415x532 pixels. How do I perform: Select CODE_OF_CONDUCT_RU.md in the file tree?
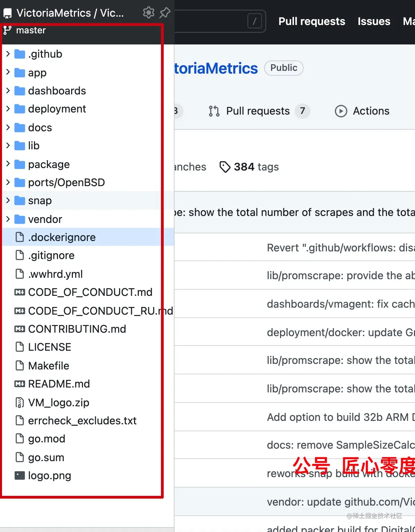101,311
